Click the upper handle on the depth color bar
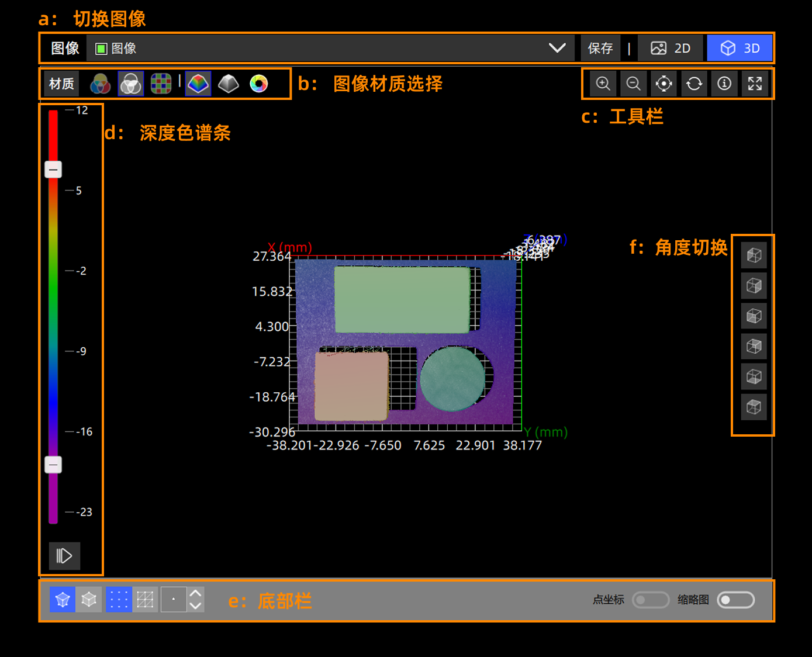Screen dimensions: 812x657 (x=53, y=170)
